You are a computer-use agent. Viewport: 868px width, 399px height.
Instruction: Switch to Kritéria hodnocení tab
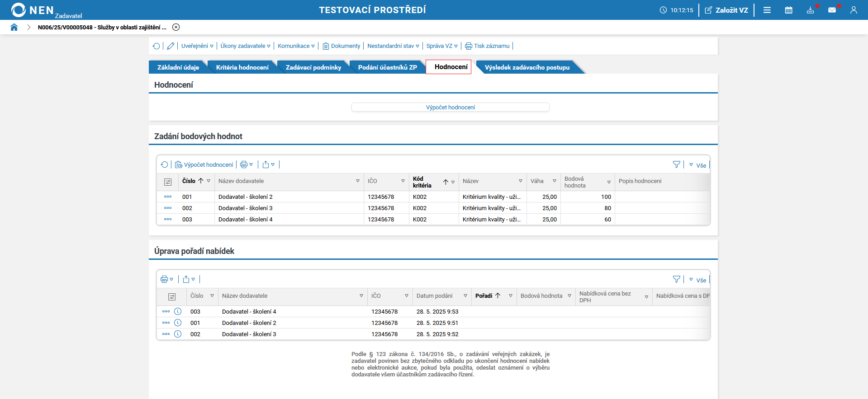point(242,67)
